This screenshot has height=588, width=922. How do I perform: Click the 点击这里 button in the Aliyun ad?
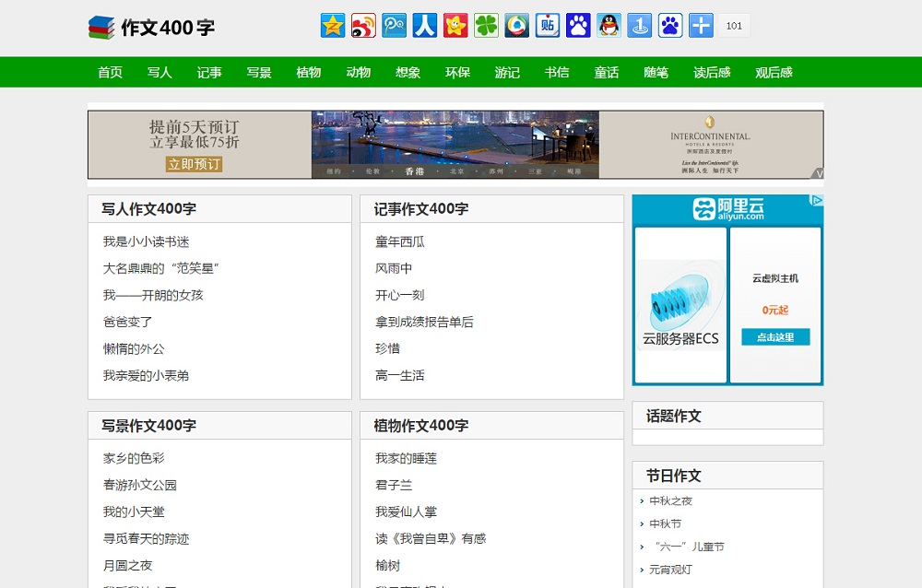(x=775, y=337)
